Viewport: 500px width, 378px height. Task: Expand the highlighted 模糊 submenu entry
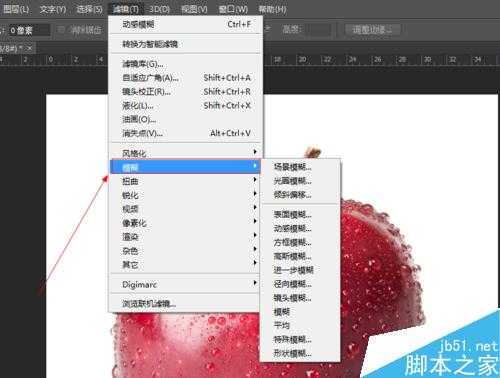click(x=185, y=167)
